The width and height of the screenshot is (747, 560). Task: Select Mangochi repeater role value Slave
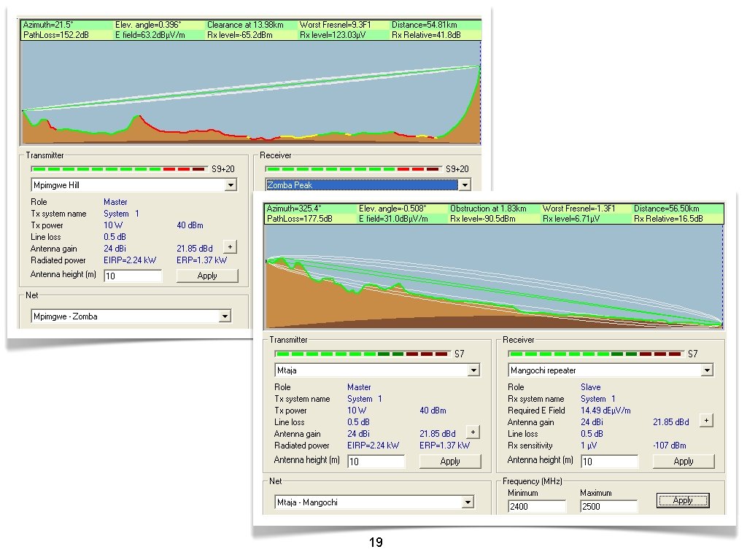[x=591, y=387]
